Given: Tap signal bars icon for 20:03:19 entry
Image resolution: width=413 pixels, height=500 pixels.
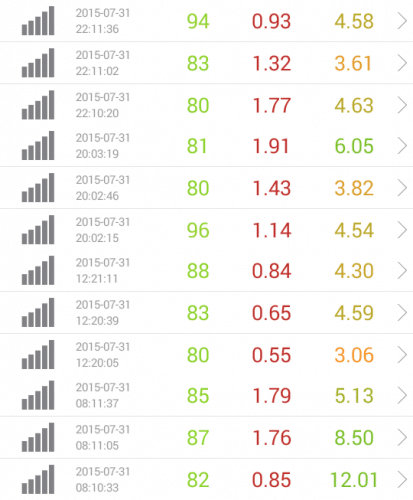Looking at the screenshot, I should (38, 145).
